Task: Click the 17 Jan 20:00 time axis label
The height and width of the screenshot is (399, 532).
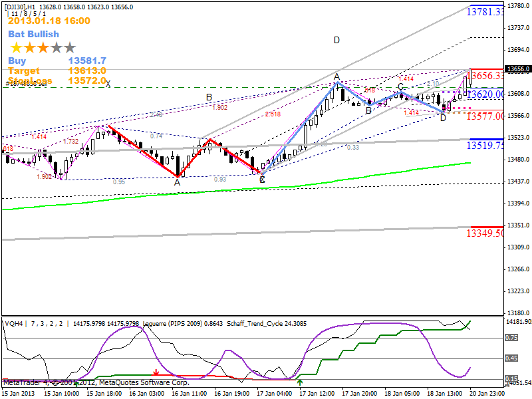Action: (359, 394)
